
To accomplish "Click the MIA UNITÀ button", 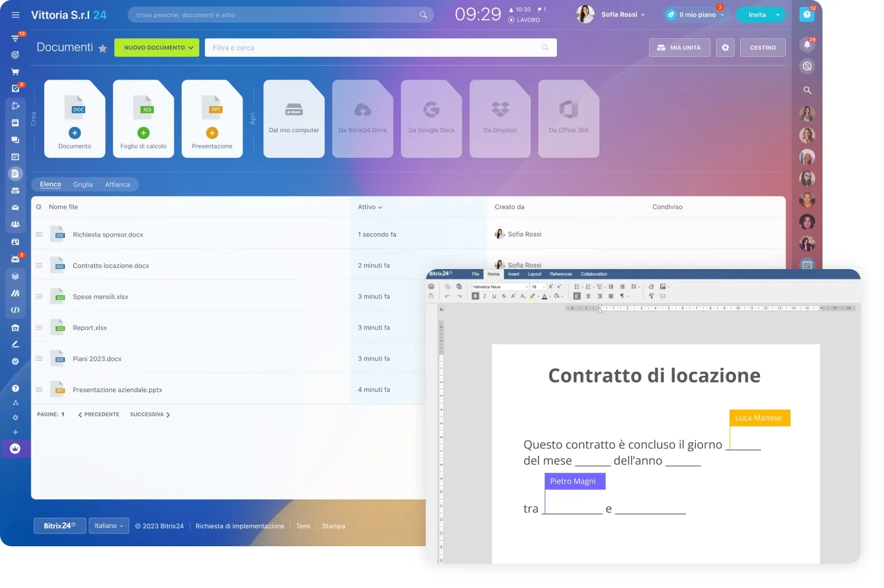I will 679,48.
